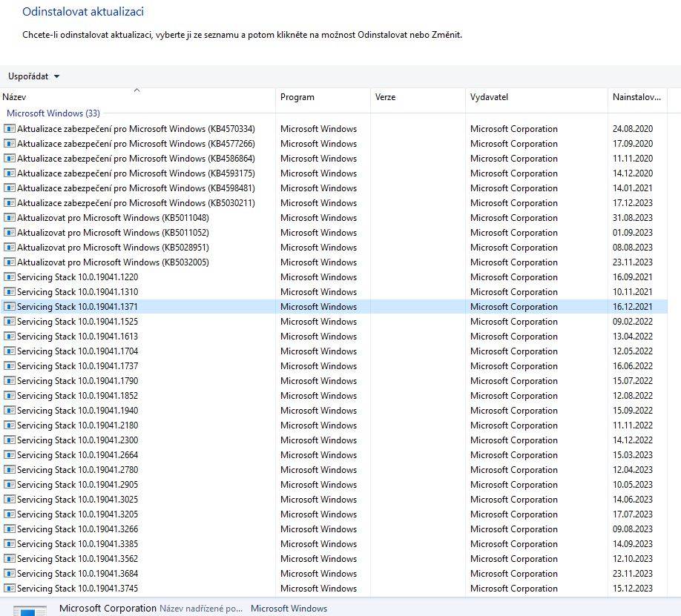Click the icon beside update KB5011052
Image resolution: width=681 pixels, height=616 pixels.
point(10,232)
